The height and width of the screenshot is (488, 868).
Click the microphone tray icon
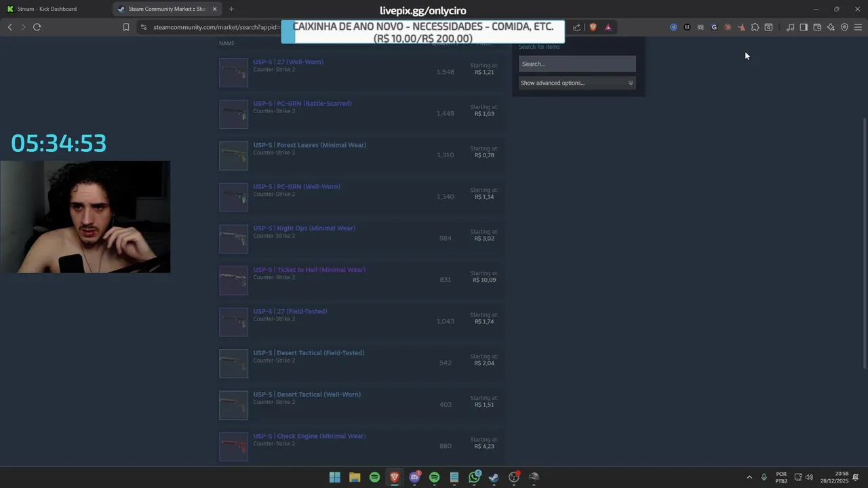764,477
